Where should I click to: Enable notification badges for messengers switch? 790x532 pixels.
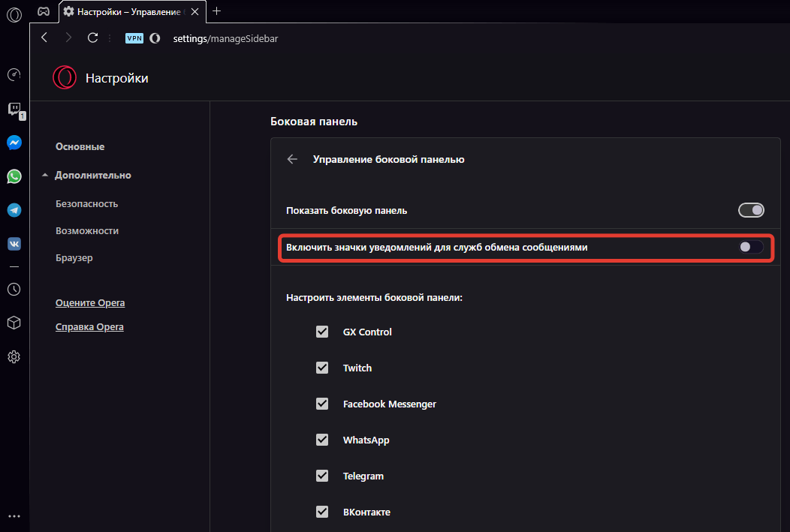point(751,247)
